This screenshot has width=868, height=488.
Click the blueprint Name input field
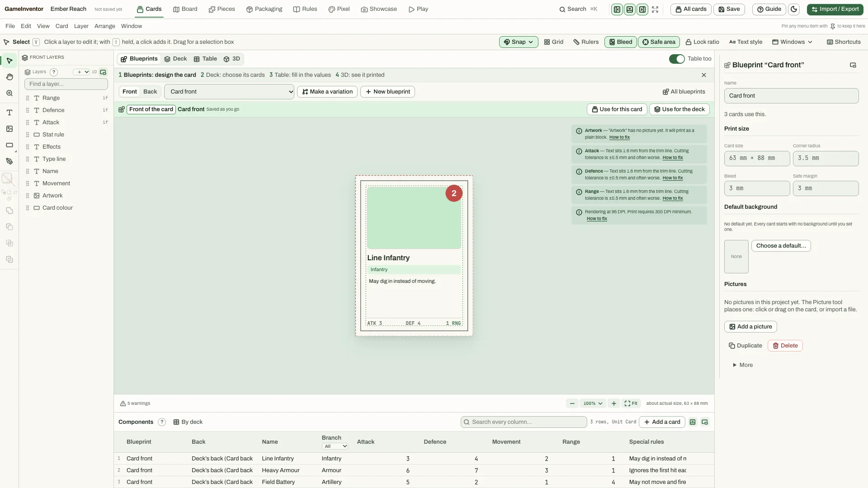click(791, 96)
